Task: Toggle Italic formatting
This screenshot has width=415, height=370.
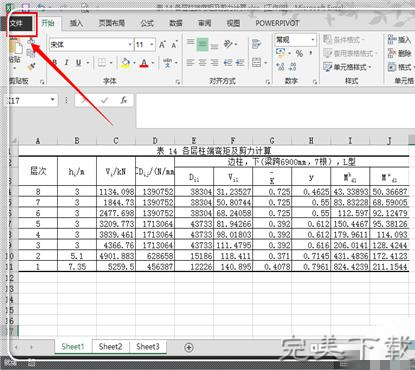Action: click(66, 63)
